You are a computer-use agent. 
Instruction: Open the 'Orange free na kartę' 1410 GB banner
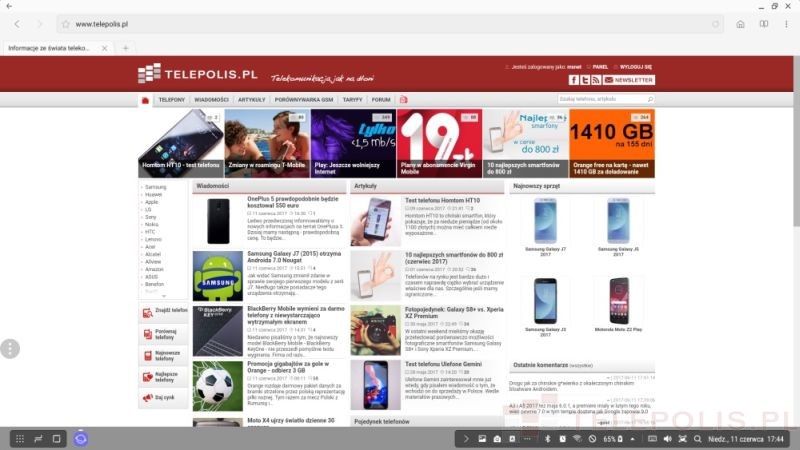pos(612,143)
